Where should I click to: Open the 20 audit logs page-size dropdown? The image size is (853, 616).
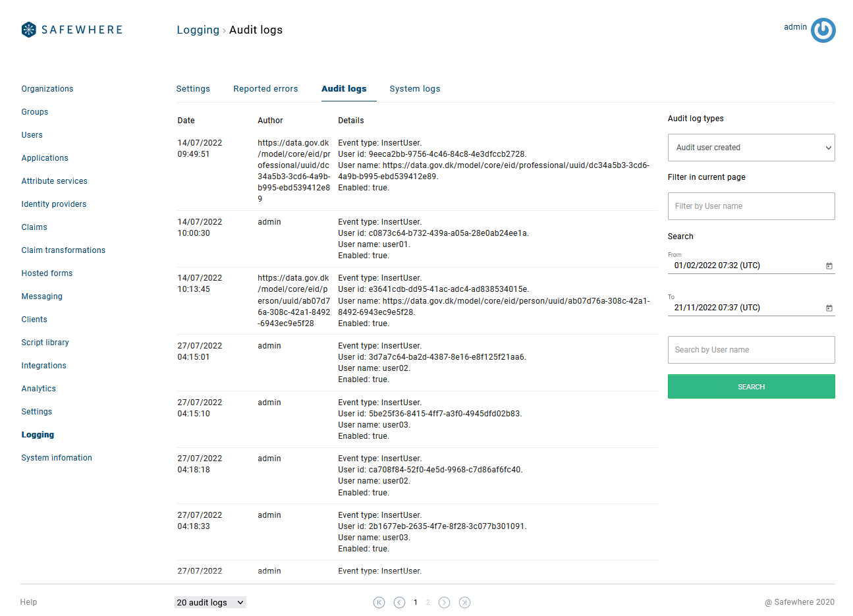(x=210, y=602)
